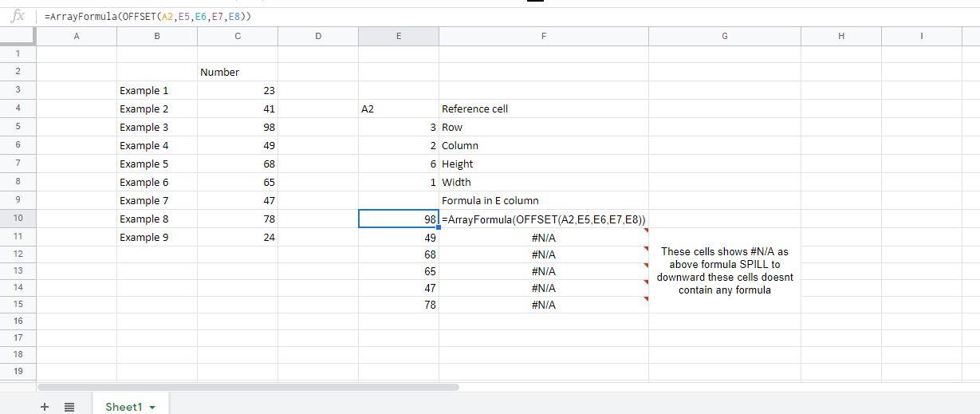Select column E header
This screenshot has width=980, height=414.
[x=399, y=36]
